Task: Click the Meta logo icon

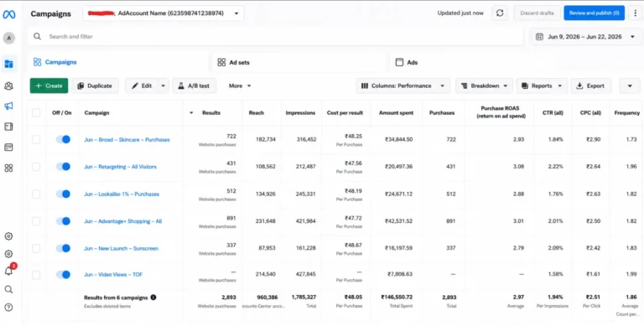Action: pos(9,14)
